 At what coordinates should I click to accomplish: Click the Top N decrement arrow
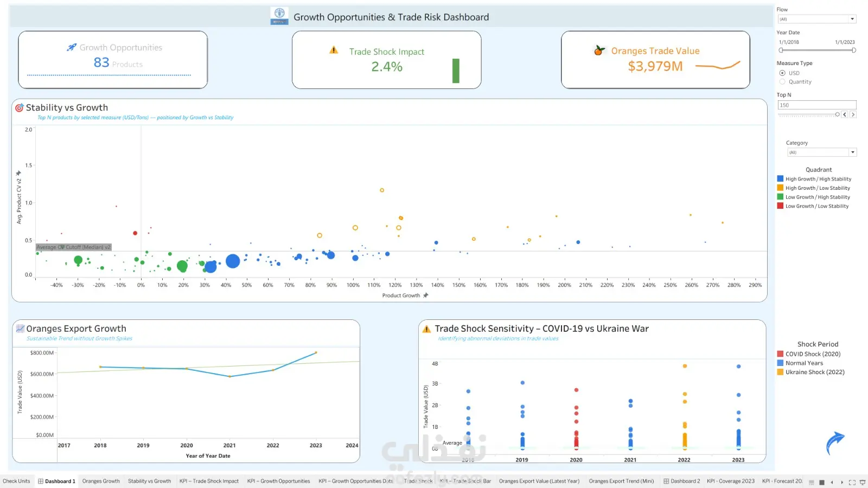point(845,114)
